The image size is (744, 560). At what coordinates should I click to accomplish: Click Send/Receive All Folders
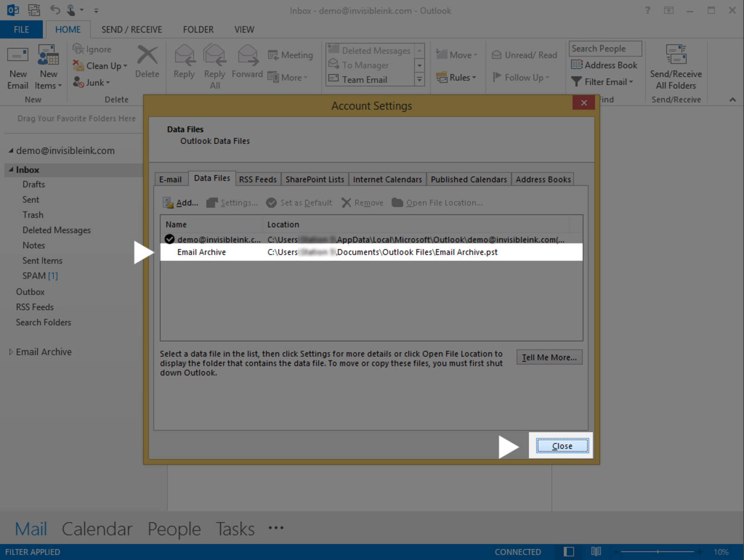click(x=676, y=67)
